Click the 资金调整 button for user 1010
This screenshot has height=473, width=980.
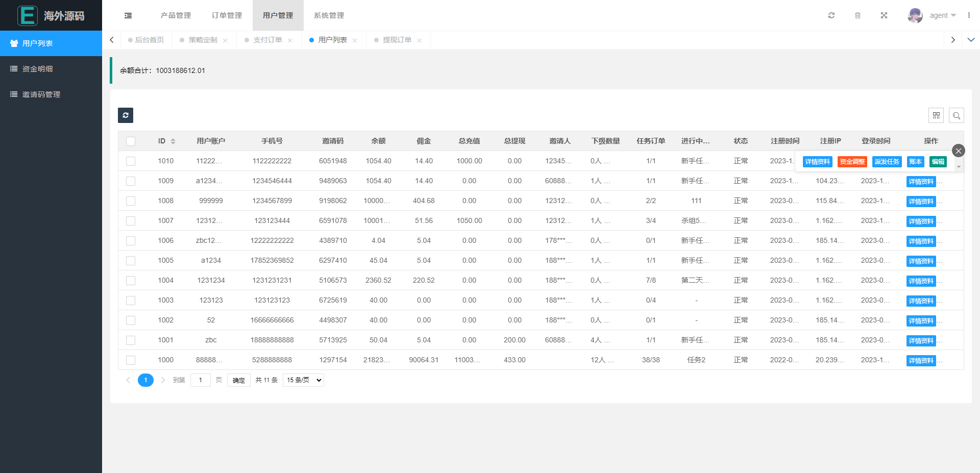click(x=852, y=161)
